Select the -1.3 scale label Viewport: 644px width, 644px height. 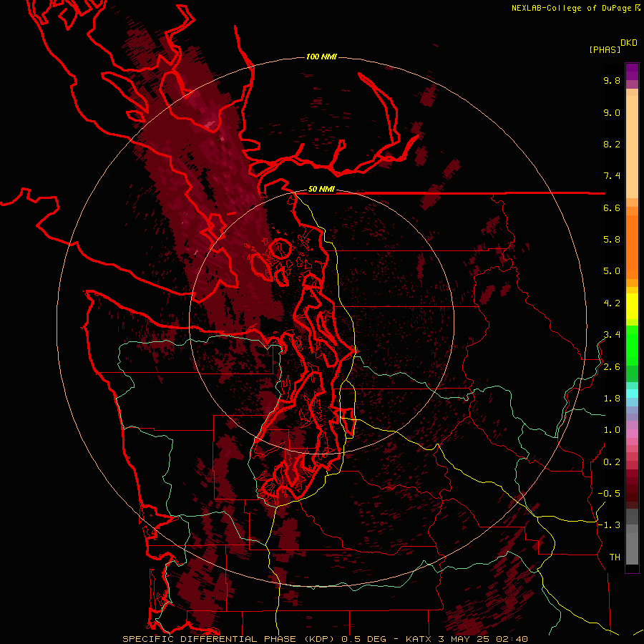609,525
